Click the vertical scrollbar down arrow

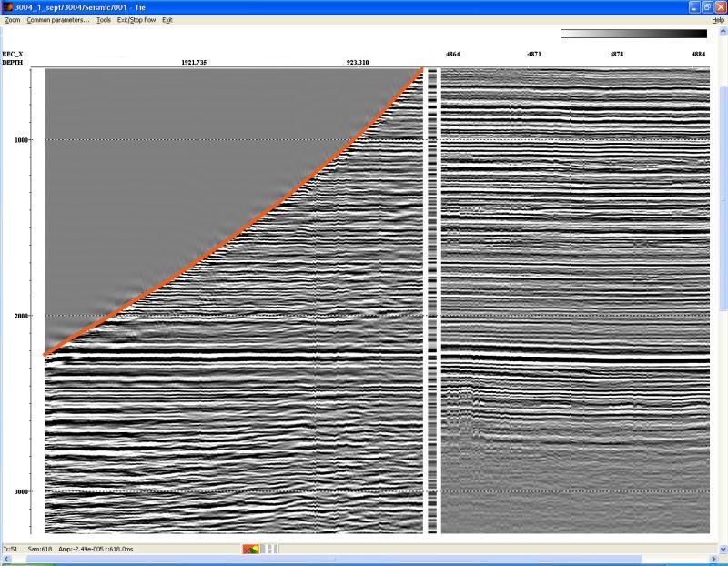tap(723, 550)
